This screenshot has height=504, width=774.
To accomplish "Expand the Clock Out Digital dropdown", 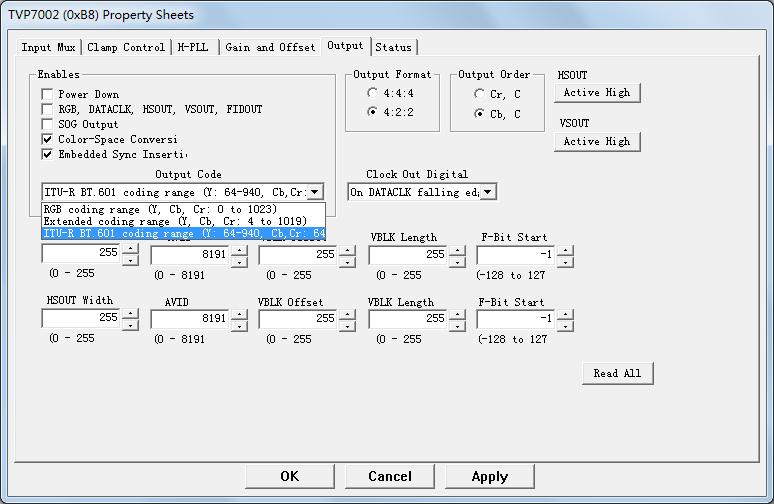I will coord(488,192).
